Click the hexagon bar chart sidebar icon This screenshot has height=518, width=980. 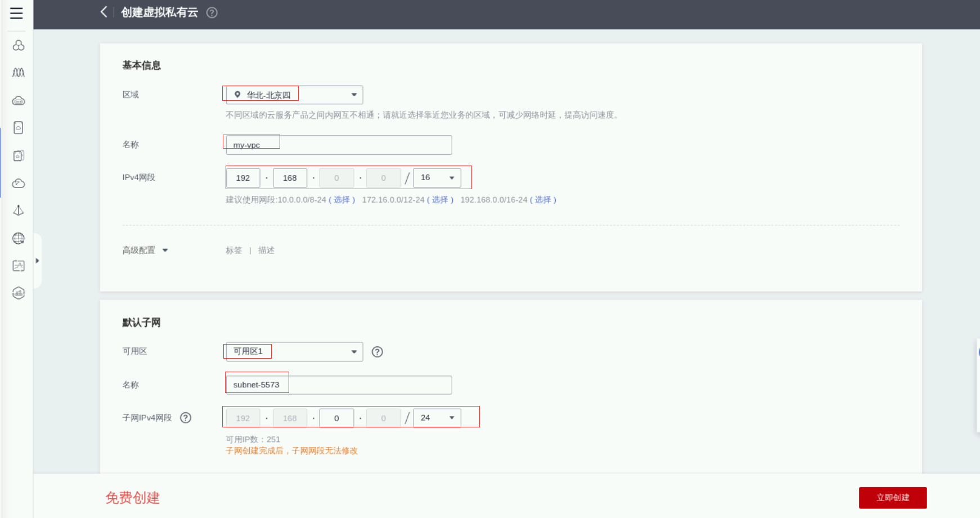point(19,293)
